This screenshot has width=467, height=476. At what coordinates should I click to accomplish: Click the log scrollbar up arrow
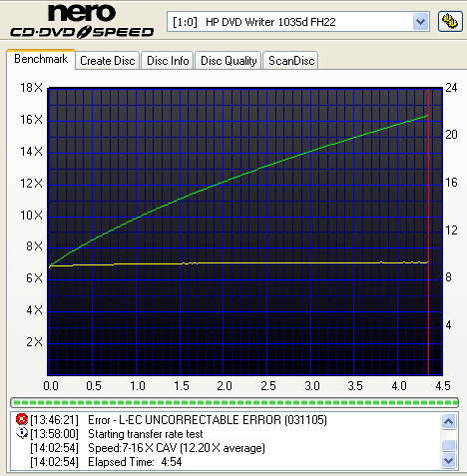click(x=448, y=422)
